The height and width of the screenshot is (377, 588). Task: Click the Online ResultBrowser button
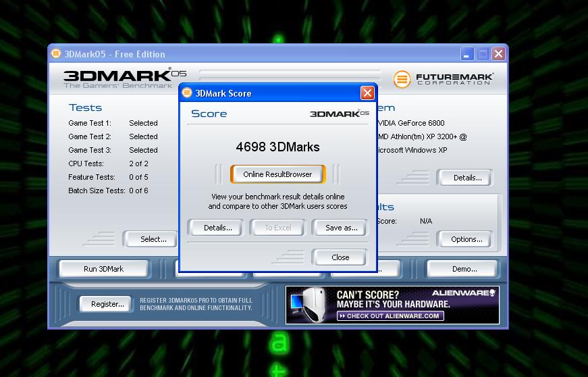coord(277,174)
